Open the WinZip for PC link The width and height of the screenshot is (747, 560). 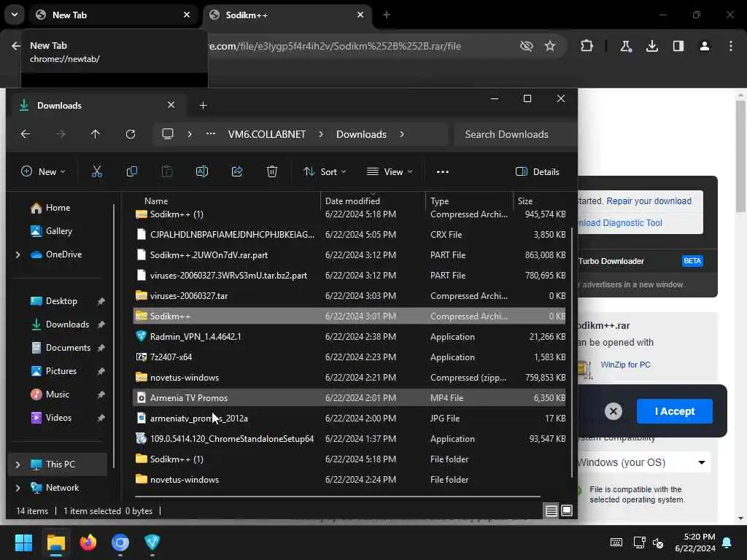click(625, 365)
